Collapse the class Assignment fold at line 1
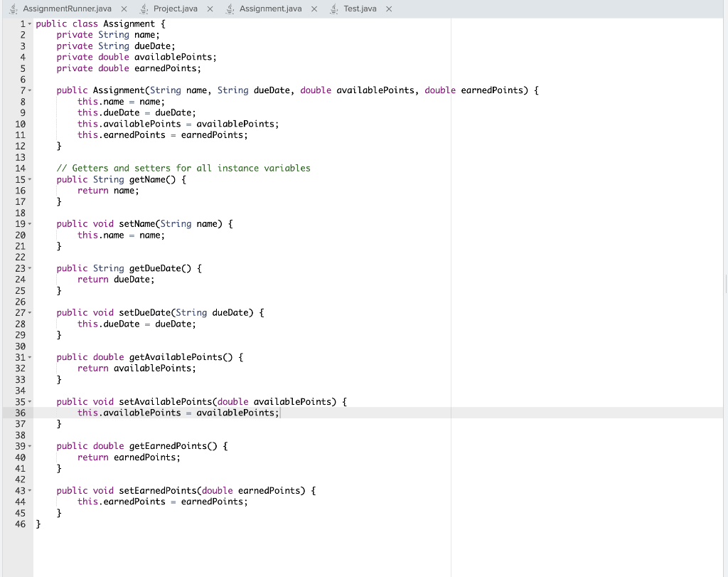 tap(30, 23)
